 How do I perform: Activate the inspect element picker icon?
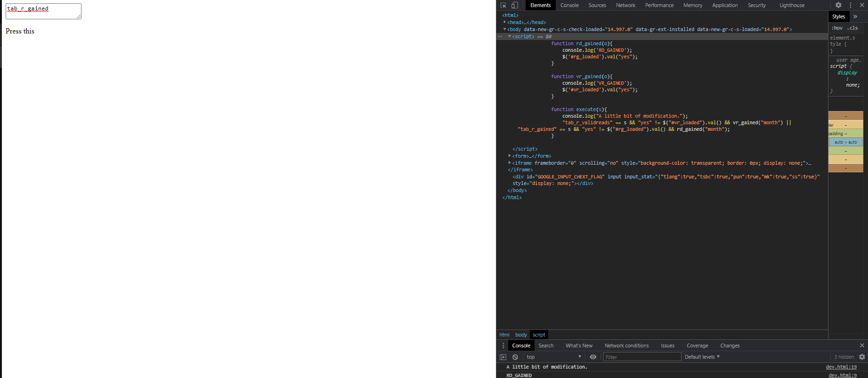[x=503, y=5]
